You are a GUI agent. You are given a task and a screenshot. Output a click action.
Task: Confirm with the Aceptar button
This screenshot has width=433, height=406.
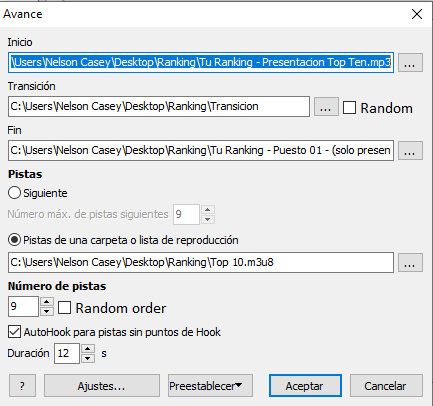click(305, 386)
